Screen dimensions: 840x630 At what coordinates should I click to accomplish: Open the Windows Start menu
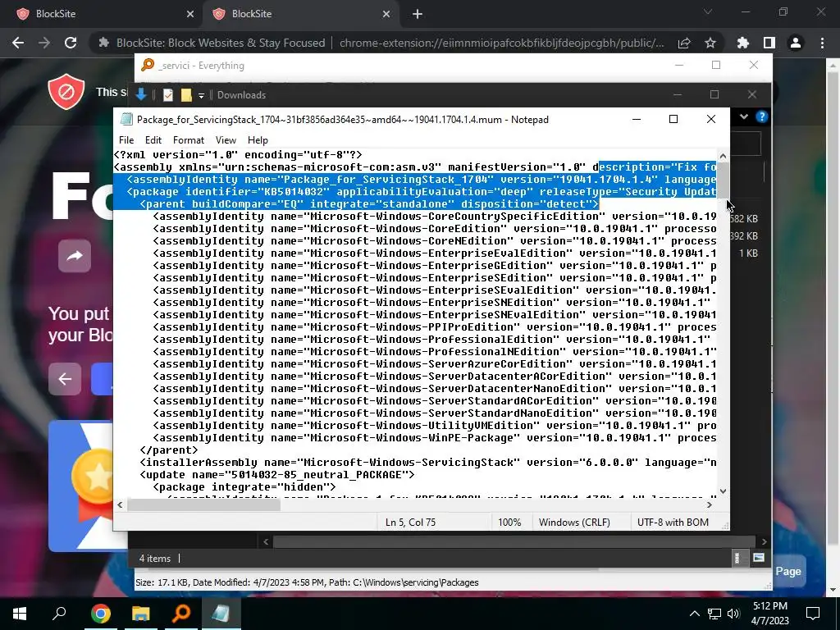pyautogui.click(x=20, y=614)
